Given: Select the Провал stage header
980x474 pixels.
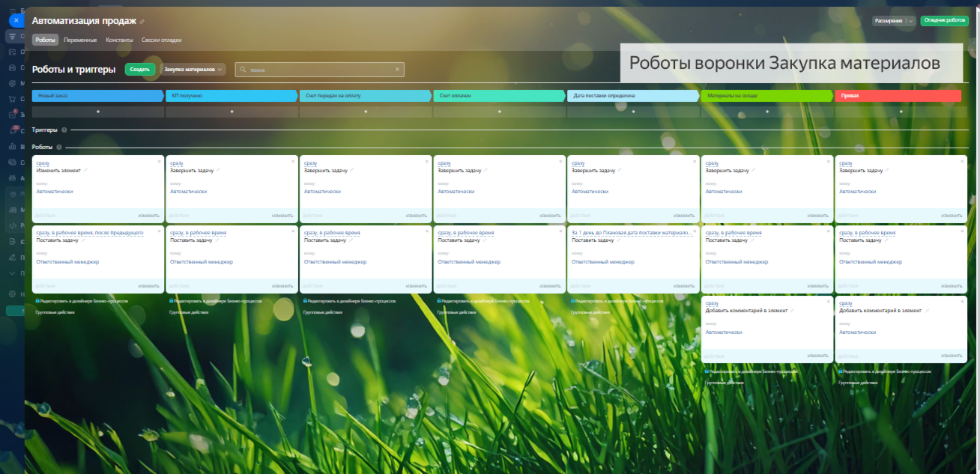Looking at the screenshot, I should tap(898, 96).
